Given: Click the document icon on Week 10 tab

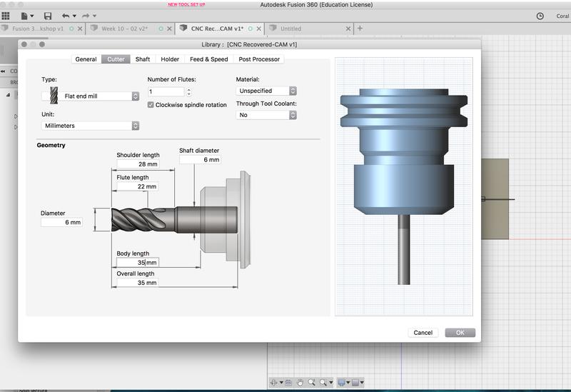Looking at the screenshot, I should click(94, 28).
